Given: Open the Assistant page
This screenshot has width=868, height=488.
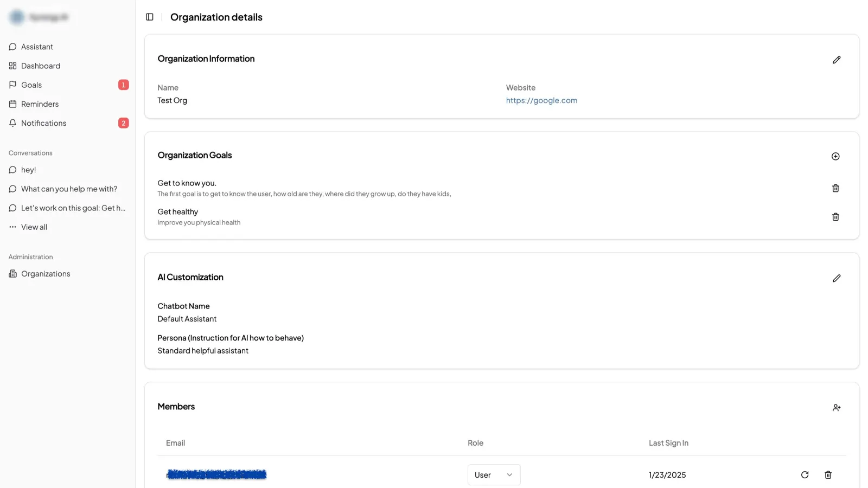Looking at the screenshot, I should tap(68, 47).
